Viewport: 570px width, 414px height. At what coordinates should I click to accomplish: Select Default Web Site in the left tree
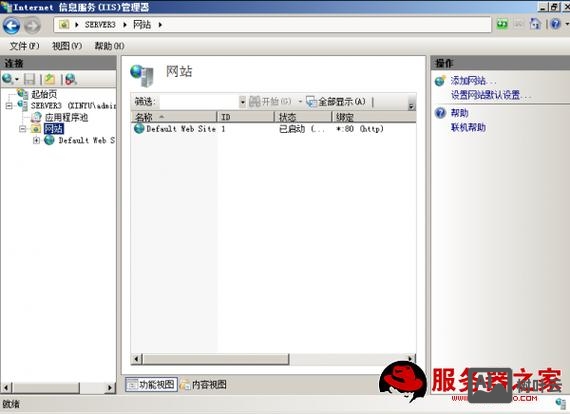87,140
